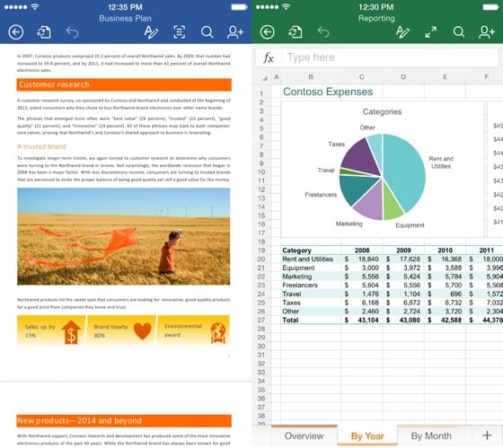Tap the Environmental award globe graphic
This screenshot has height=448, width=503.
193,330
